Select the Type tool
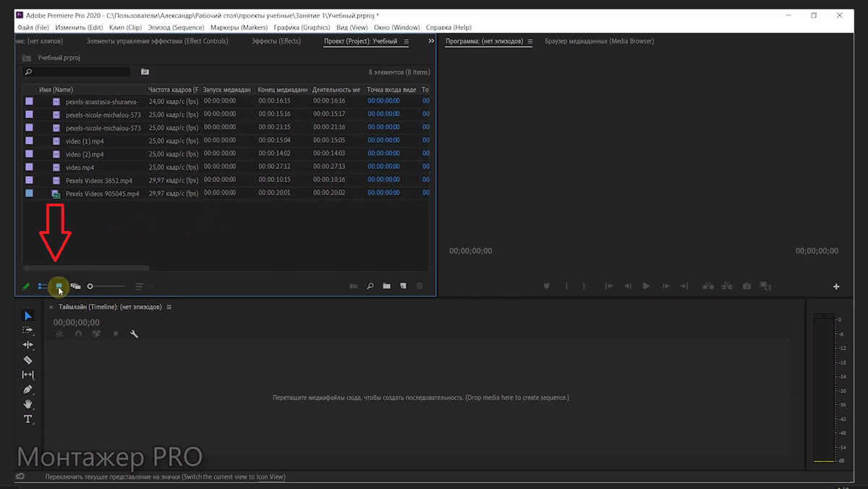 pos(27,419)
